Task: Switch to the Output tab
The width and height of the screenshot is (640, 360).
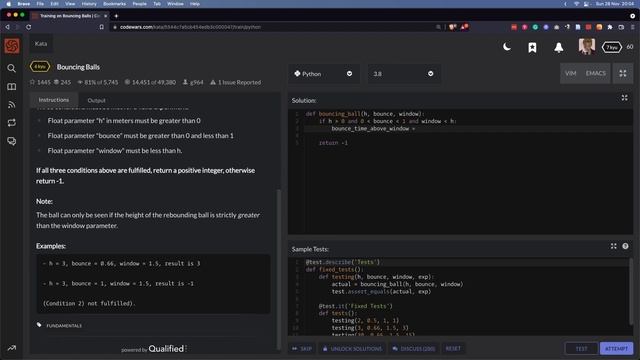Action: pyautogui.click(x=96, y=100)
